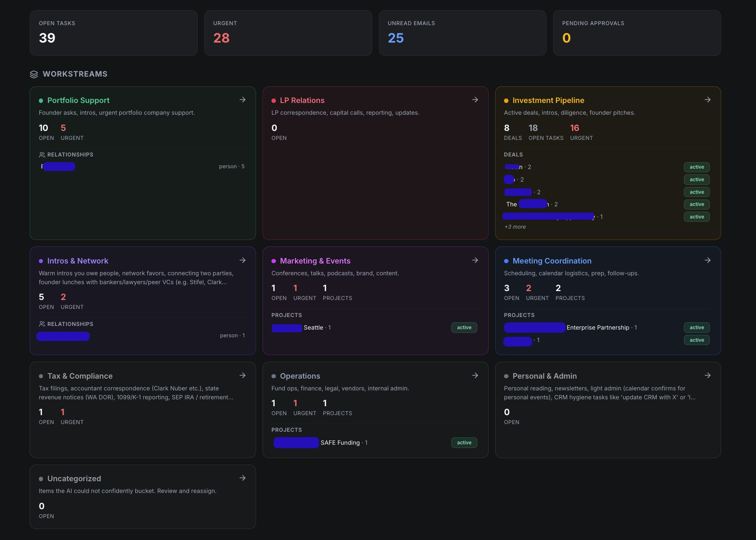Click the Operations card title
Image resolution: width=756 pixels, height=540 pixels.
[300, 376]
